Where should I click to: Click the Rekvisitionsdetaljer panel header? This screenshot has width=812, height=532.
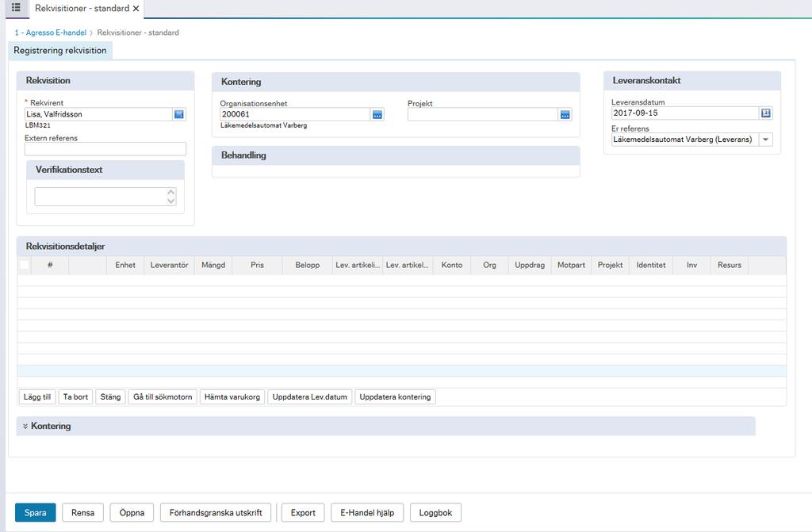click(x=401, y=246)
